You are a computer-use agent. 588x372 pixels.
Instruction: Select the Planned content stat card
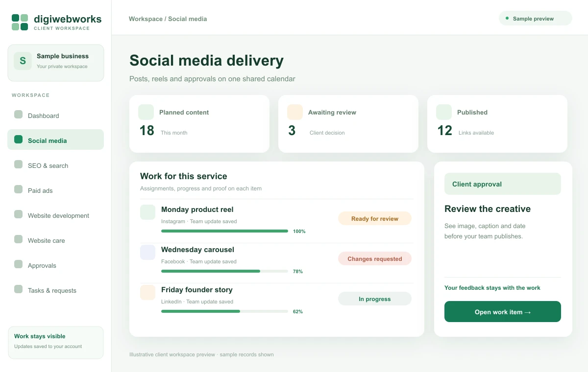coord(199,124)
